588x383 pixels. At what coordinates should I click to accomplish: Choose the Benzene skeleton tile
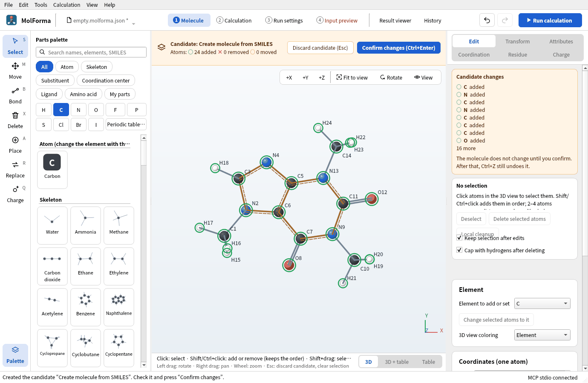[x=86, y=307]
